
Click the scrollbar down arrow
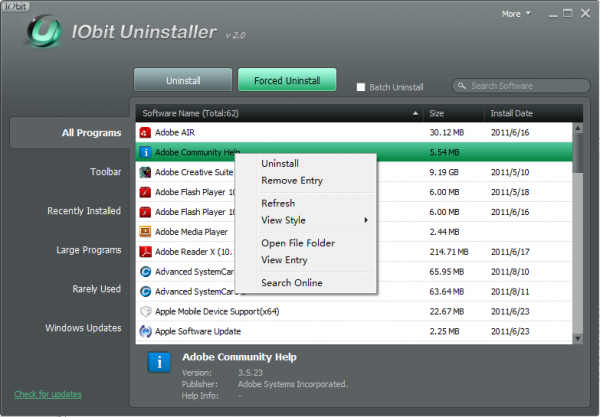click(578, 339)
